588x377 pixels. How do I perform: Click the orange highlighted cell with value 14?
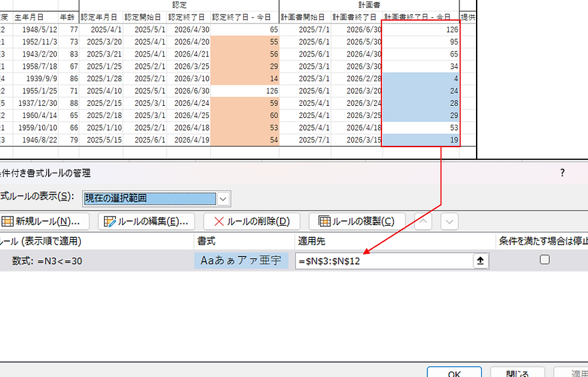point(245,78)
